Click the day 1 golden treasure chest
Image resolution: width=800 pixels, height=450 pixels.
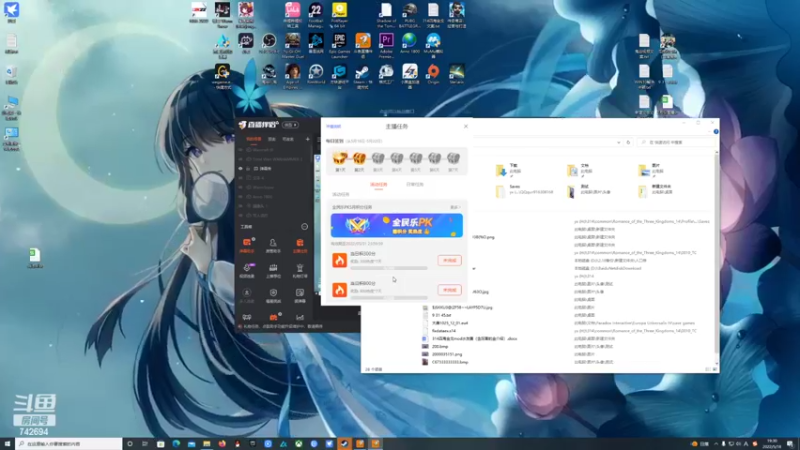[340, 160]
